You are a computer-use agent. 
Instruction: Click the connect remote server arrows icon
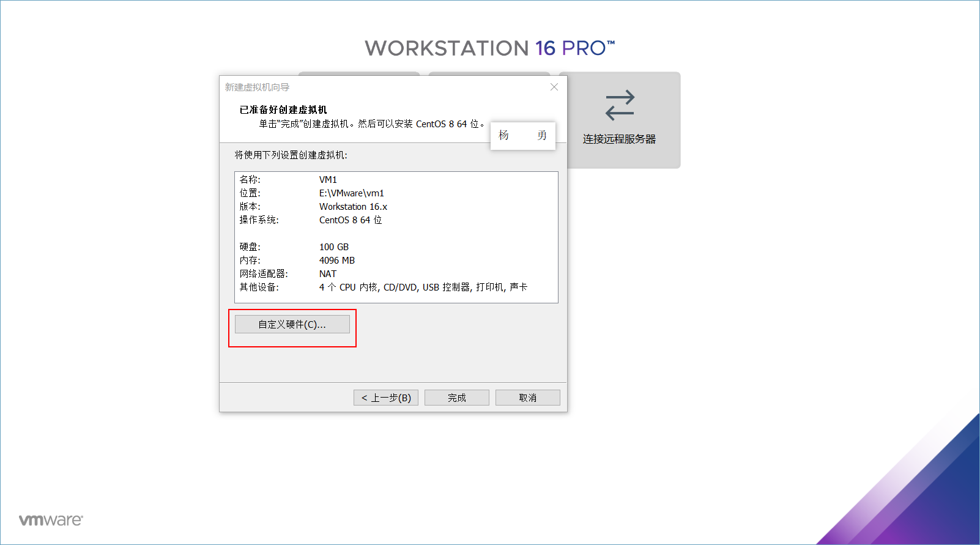tap(620, 105)
